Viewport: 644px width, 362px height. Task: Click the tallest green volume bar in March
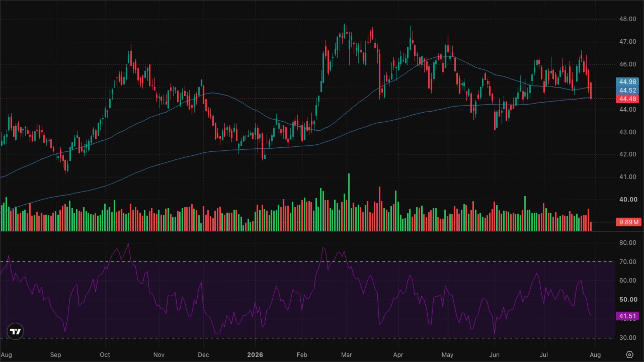(x=349, y=202)
